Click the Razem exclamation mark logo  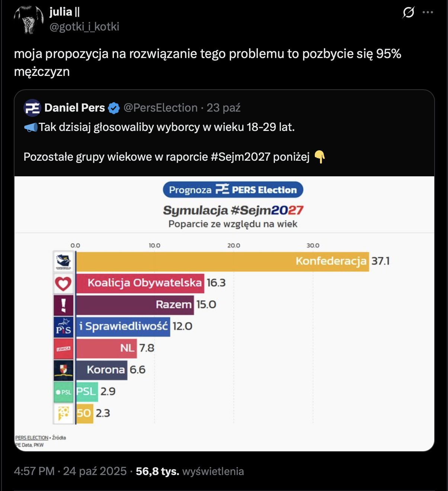(x=63, y=305)
